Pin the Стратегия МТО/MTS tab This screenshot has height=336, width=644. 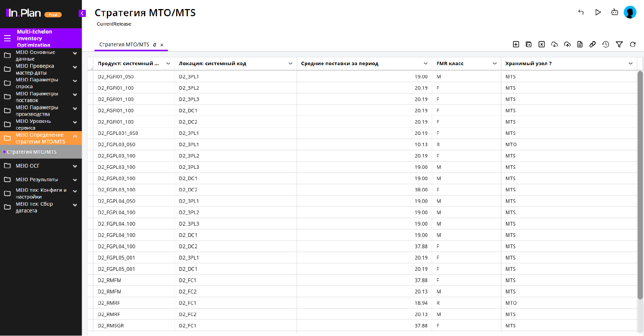coord(155,45)
